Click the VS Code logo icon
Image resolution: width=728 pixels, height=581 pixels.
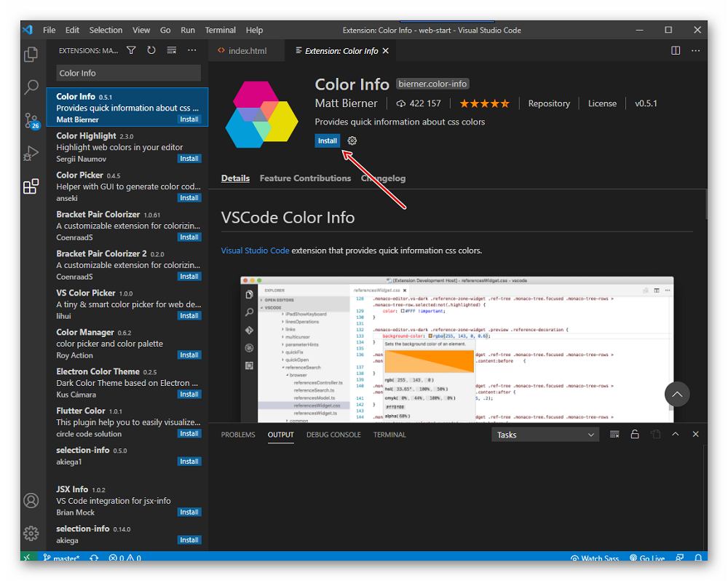pyautogui.click(x=28, y=30)
